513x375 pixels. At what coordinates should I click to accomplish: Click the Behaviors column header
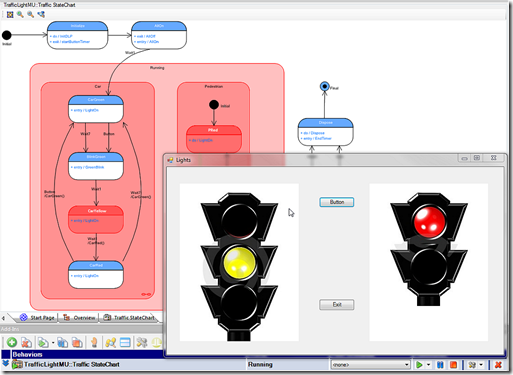pyautogui.click(x=27, y=354)
